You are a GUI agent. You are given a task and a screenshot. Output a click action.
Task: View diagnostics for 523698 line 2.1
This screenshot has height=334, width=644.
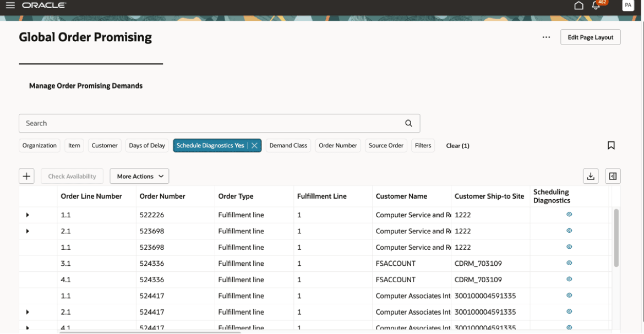(x=569, y=231)
